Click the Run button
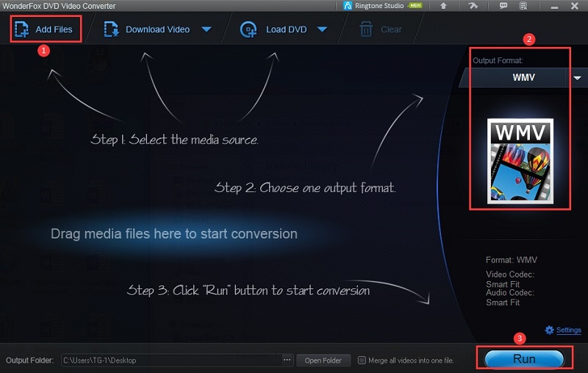Screen dimensions: 588x373 [524, 359]
